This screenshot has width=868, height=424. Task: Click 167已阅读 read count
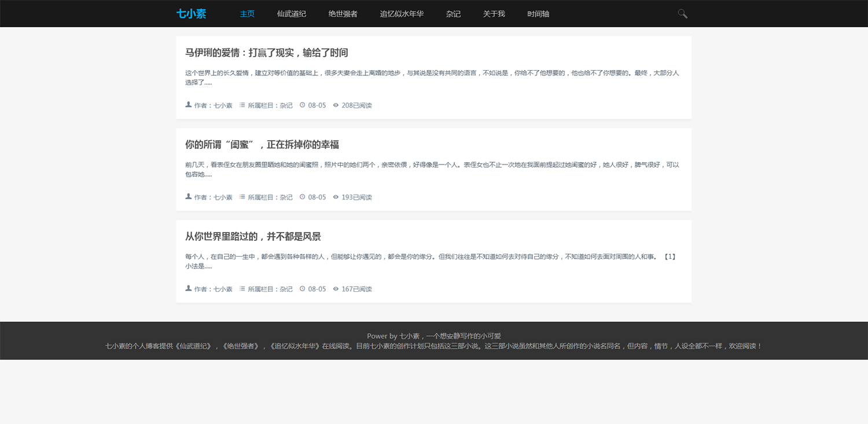(x=356, y=289)
